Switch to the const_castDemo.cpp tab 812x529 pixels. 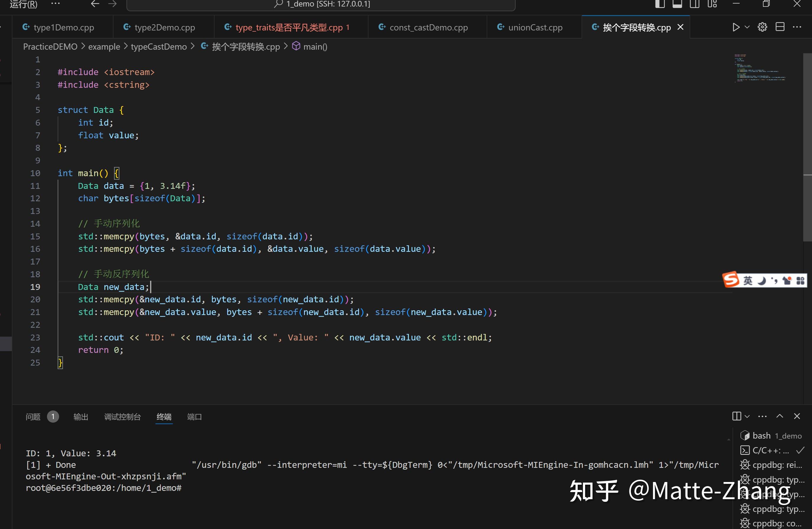pos(428,27)
